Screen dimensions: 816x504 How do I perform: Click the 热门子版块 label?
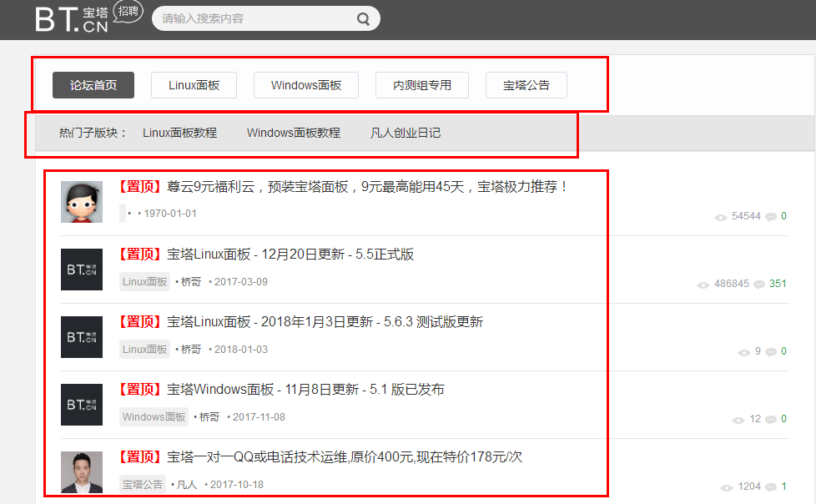point(93,133)
